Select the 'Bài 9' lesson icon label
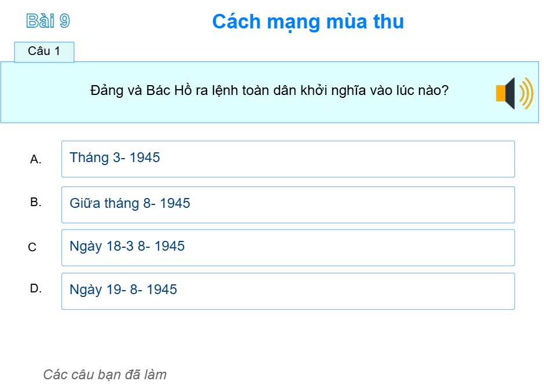This screenshot has width=544, height=392. pos(49,20)
